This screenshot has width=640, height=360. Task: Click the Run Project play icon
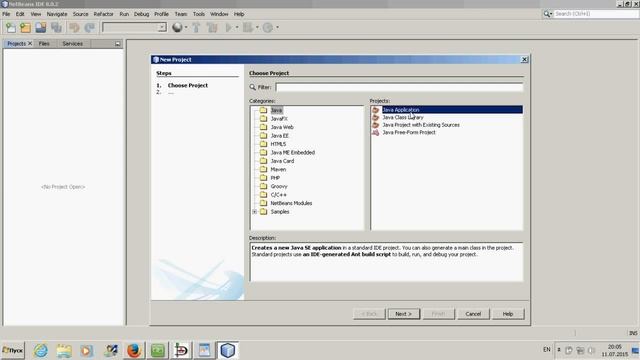coord(229,27)
